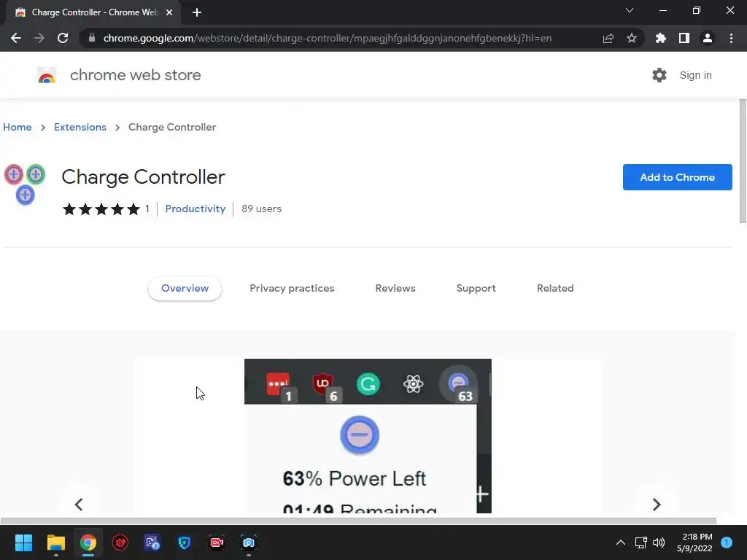Image resolution: width=747 pixels, height=560 pixels.
Task: Open the tab search dropdown
Action: (630, 10)
